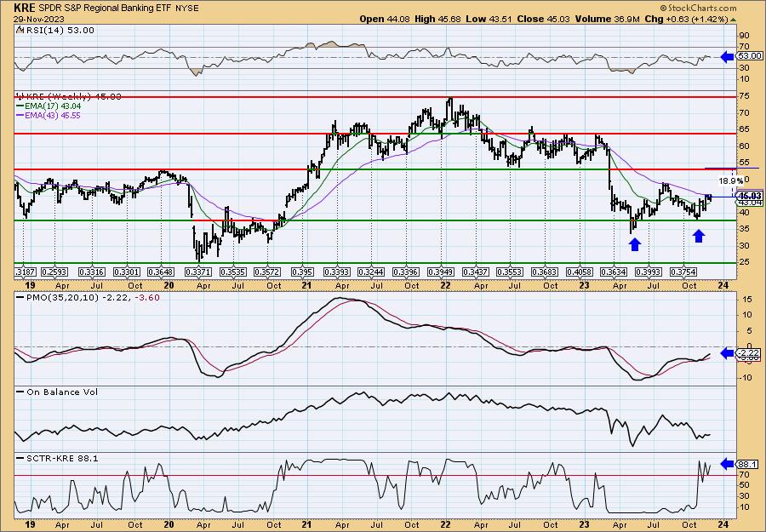Click the 0.3572 dividend value box
The width and height of the screenshot is (766, 532).
268,272
